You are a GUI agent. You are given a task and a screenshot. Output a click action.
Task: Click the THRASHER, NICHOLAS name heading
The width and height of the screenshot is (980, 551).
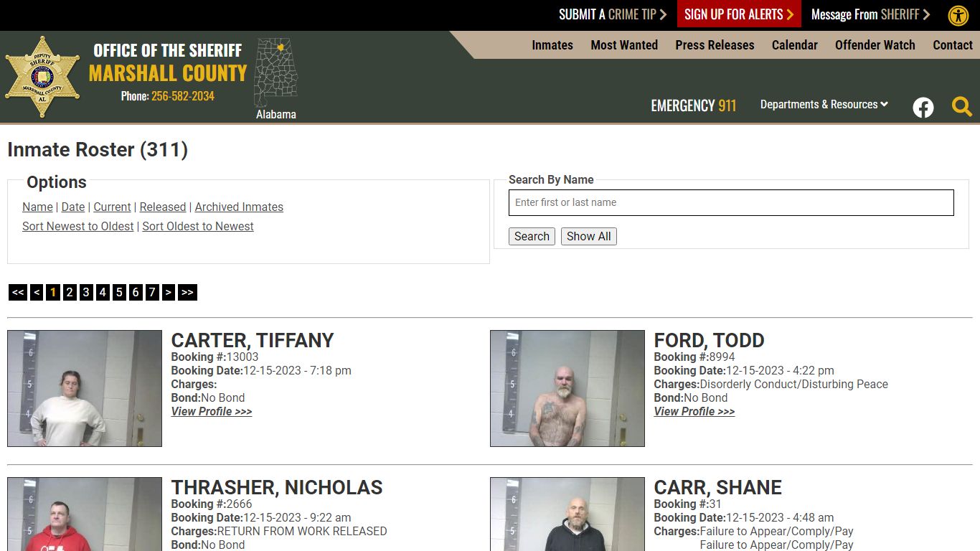[277, 487]
